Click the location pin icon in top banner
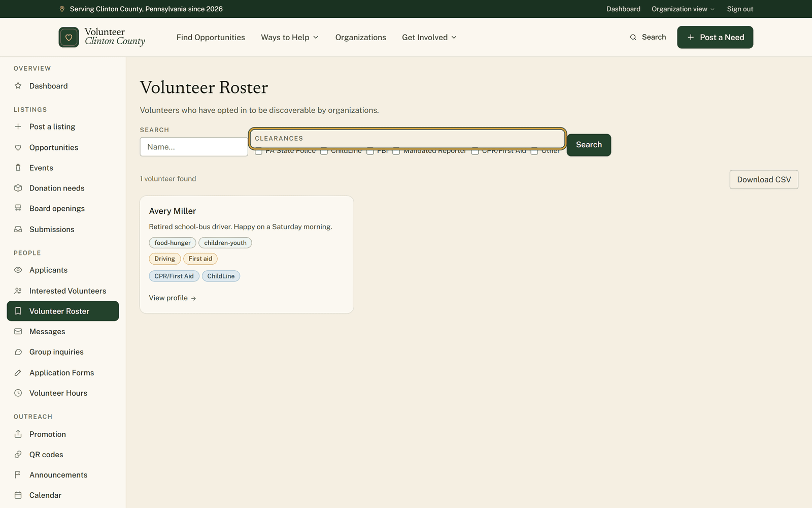This screenshot has width=812, height=508. (62, 9)
